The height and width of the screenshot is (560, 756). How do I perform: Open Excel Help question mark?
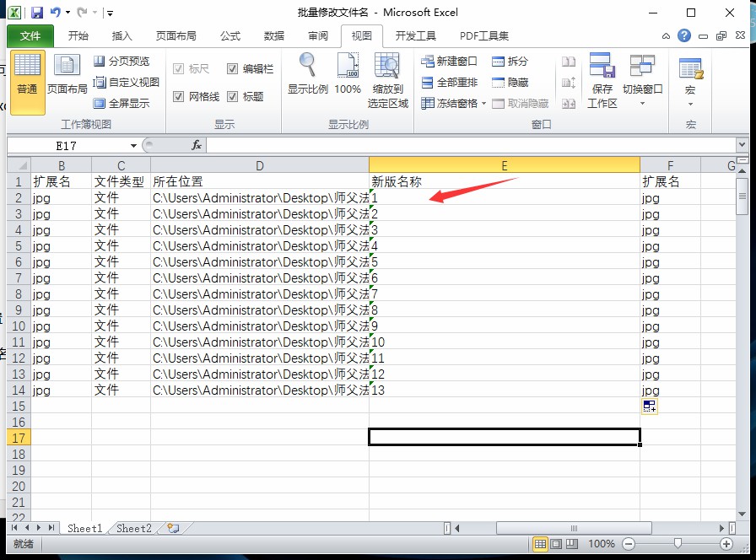(x=683, y=35)
